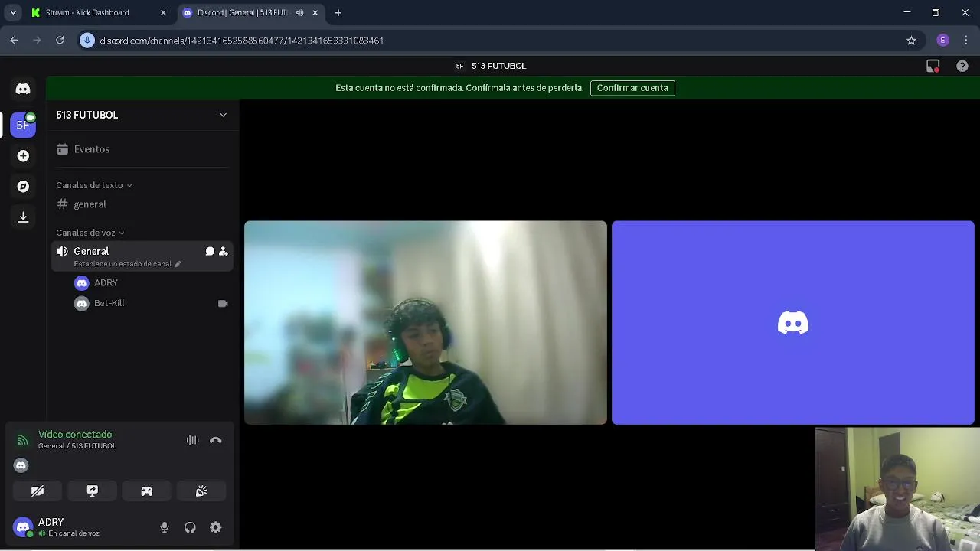This screenshot has width=980, height=551.
Task: Click the address bar URL
Action: click(242, 41)
